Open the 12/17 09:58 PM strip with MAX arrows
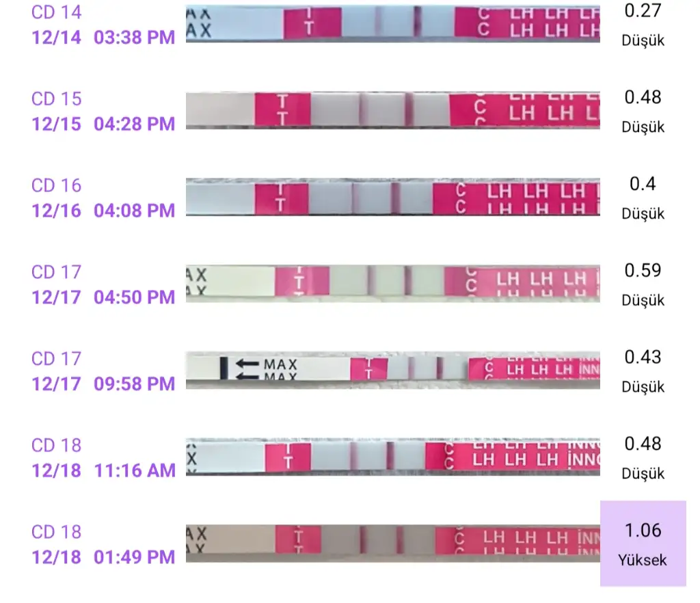The image size is (700, 603). 392,369
